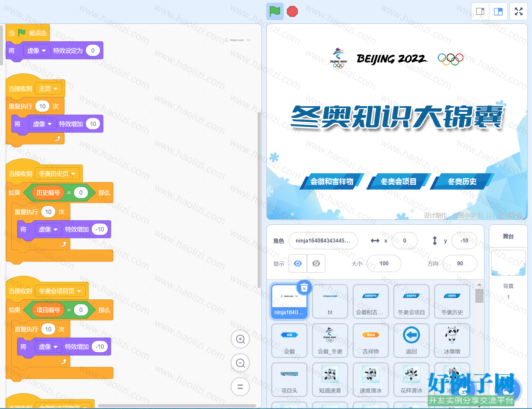
Task: Edit comparison value in 历史编号 condition
Action: (x=81, y=193)
